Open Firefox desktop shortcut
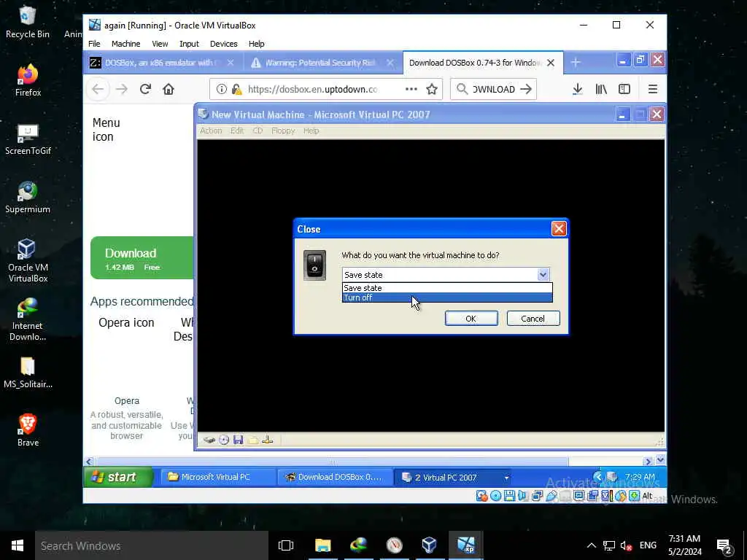This screenshot has width=747, height=560. pyautogui.click(x=28, y=80)
